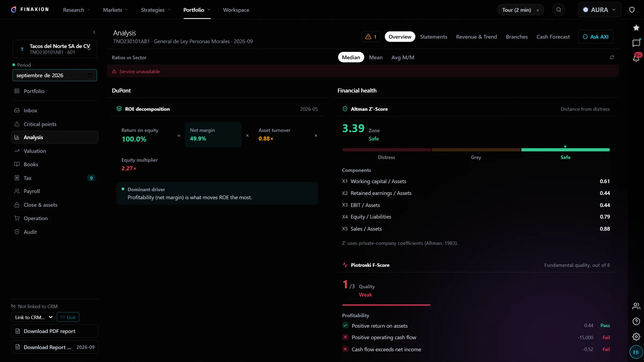
Task: Open the notifications bell icon
Action: tap(636, 58)
